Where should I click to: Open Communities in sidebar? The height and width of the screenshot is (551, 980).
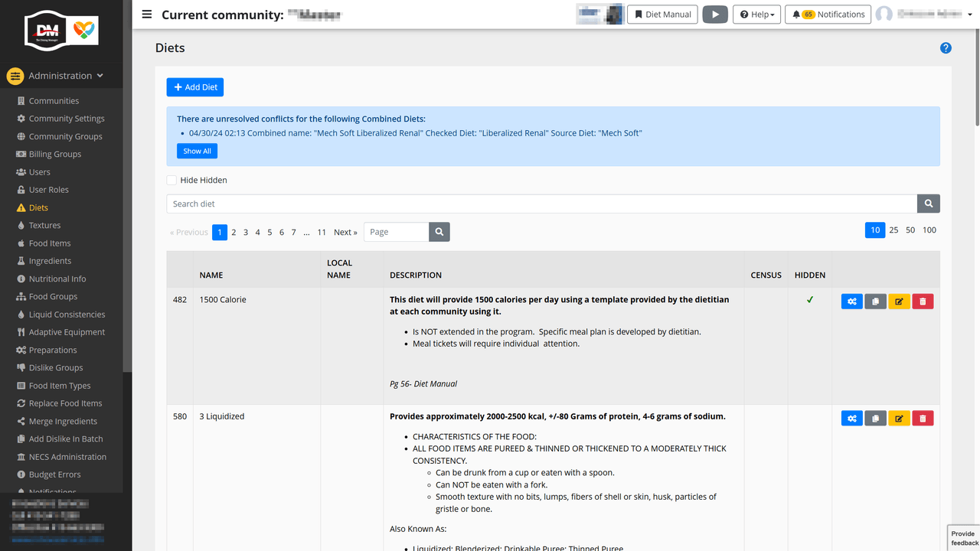pos(54,101)
